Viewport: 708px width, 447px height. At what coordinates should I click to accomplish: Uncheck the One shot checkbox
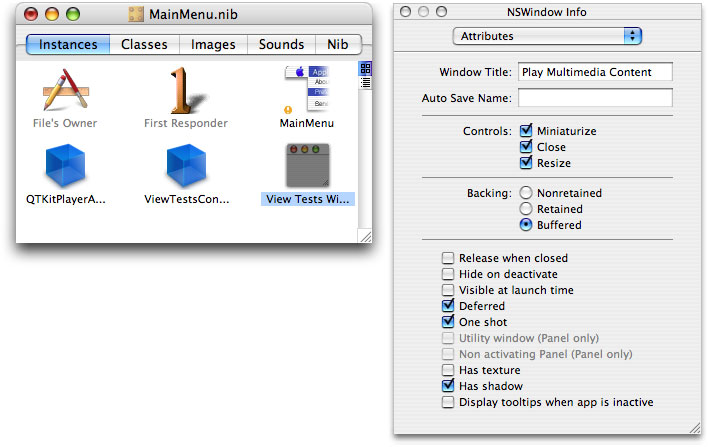448,321
